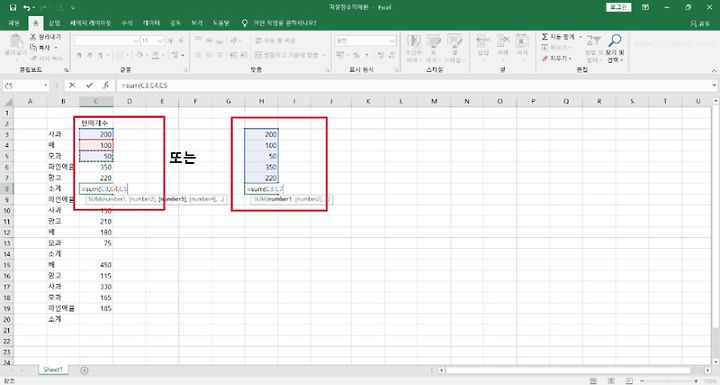This screenshot has height=385, width=720.
Task: Click the AutoSum (자동 합계) sigma button
Action: (x=557, y=37)
